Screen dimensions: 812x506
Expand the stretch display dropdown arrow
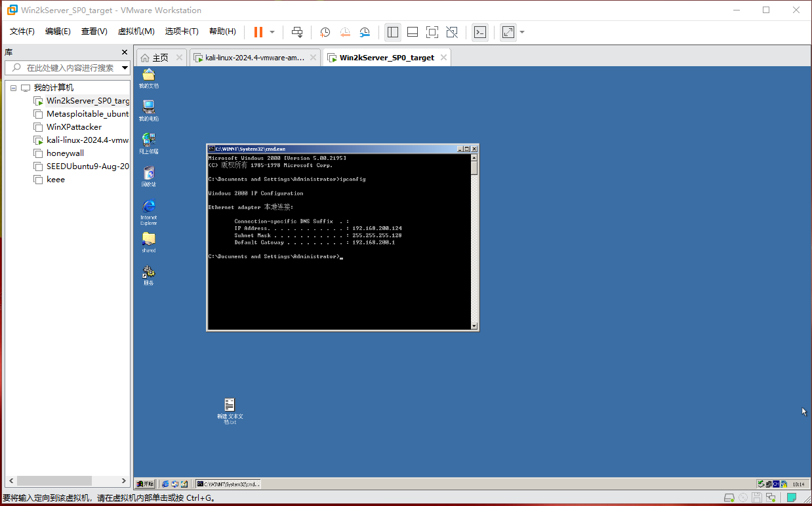[522, 32]
